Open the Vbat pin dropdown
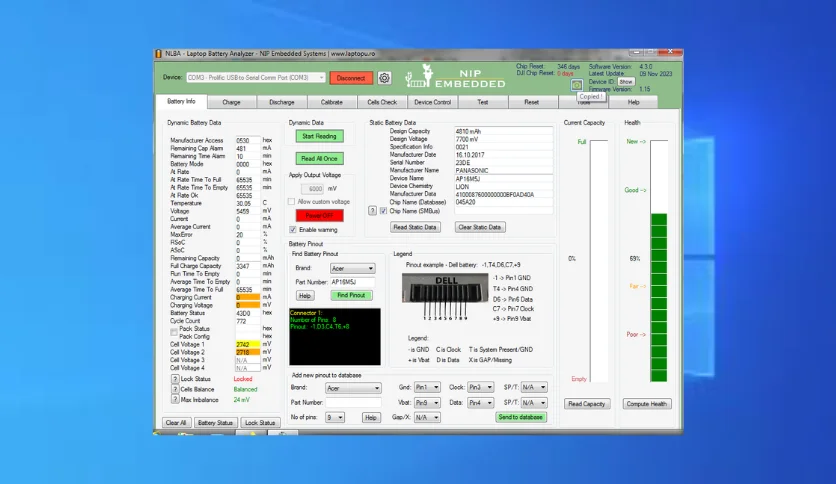The height and width of the screenshot is (484, 836). click(427, 403)
